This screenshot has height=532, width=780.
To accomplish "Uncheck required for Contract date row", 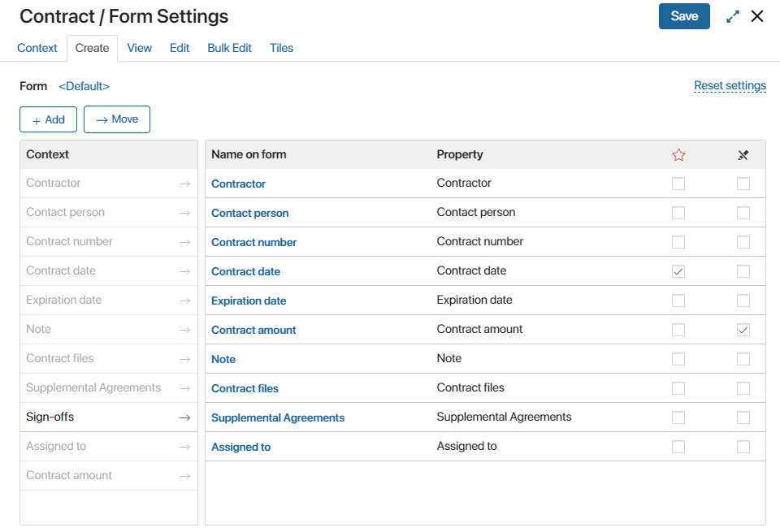I will (x=678, y=271).
